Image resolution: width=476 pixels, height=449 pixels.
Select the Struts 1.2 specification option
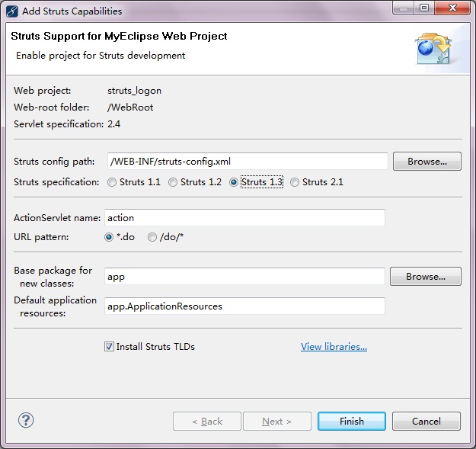tap(173, 182)
